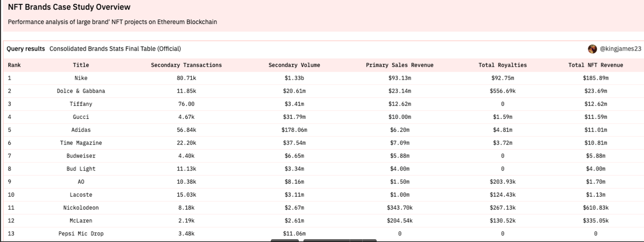Click Nike's 80.71k secondary transactions value
Viewport: 644px width, 242px height.
click(186, 78)
